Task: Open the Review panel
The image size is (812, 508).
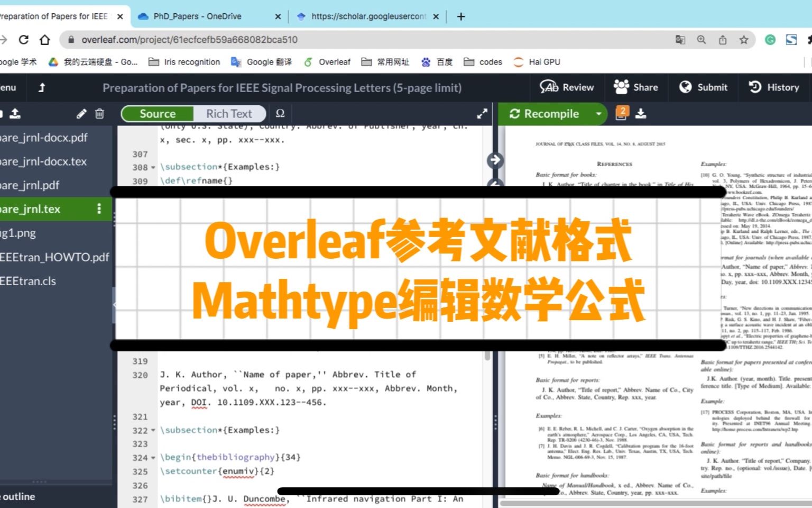Action: pyautogui.click(x=567, y=87)
